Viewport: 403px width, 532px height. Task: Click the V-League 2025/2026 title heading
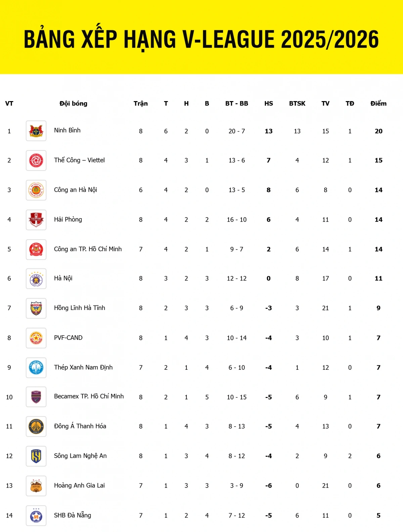click(x=201, y=39)
